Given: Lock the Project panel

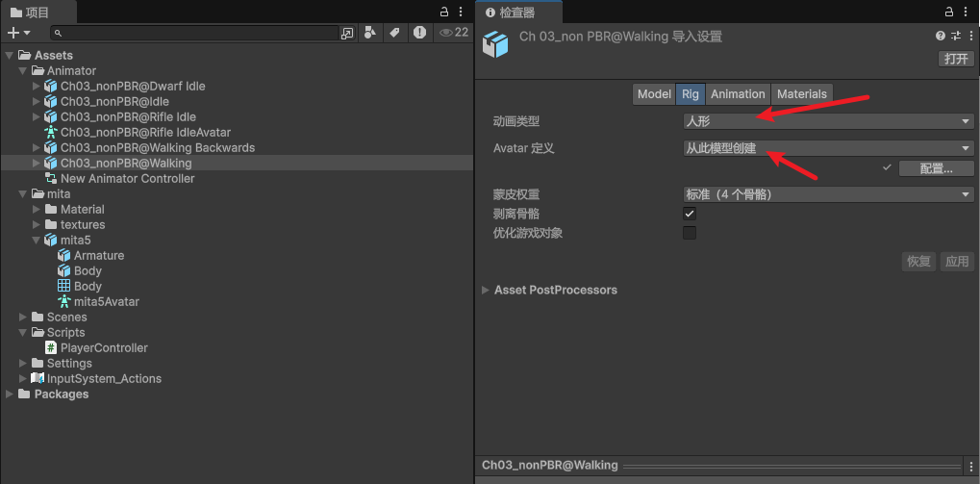Looking at the screenshot, I should point(444,12).
